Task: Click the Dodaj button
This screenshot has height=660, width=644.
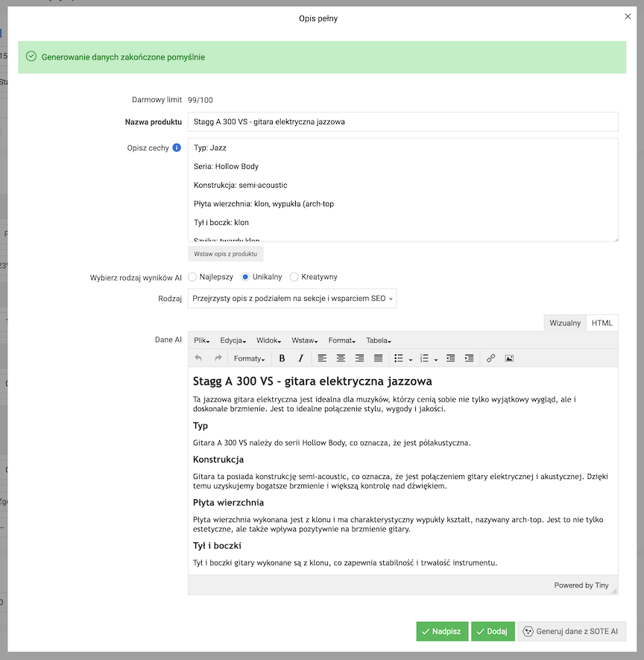Action: [493, 632]
